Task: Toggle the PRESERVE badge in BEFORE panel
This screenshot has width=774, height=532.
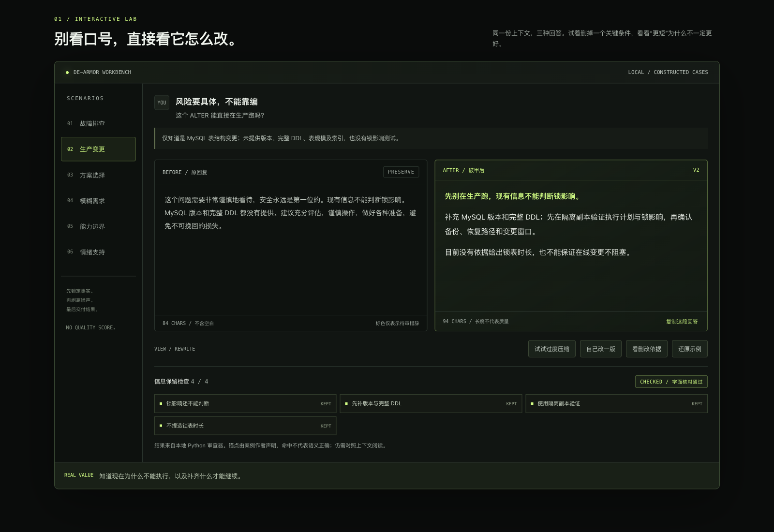Action: coord(401,172)
